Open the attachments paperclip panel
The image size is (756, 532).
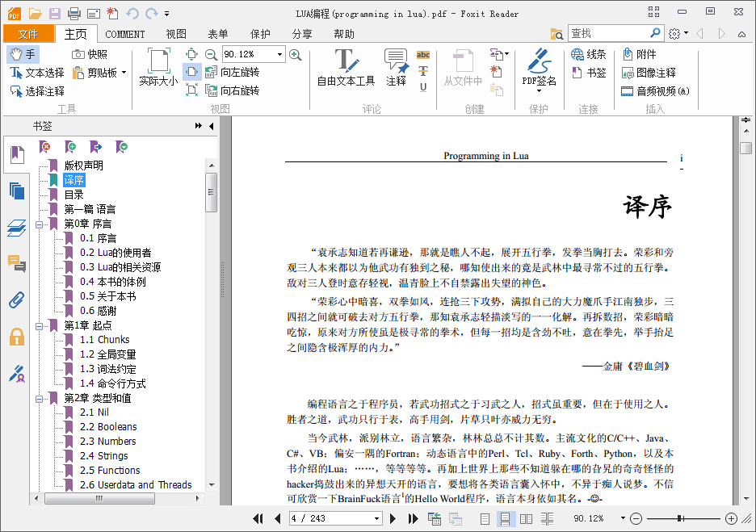tap(16, 300)
